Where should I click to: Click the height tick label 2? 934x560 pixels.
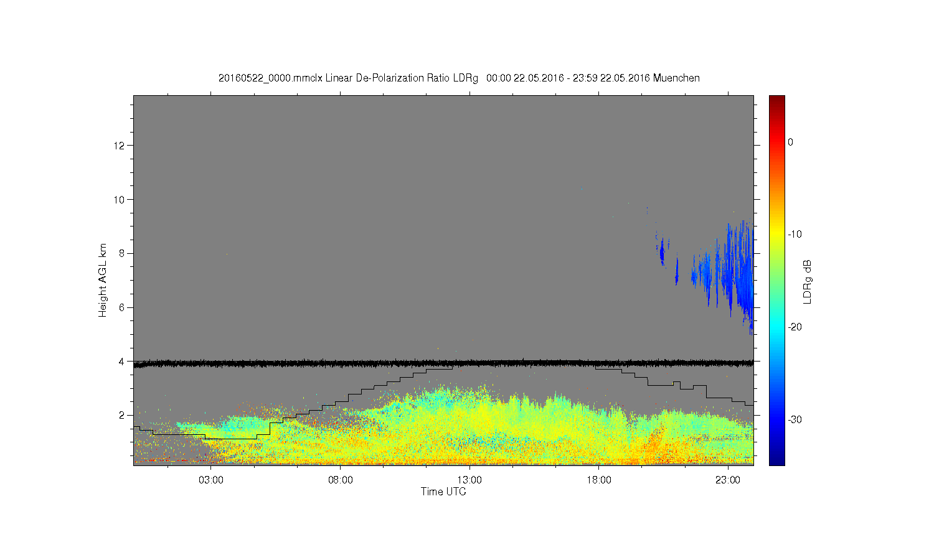click(x=122, y=415)
